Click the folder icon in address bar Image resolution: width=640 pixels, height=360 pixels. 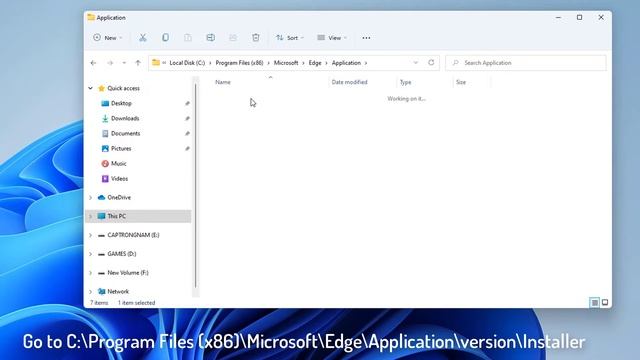tap(156, 63)
